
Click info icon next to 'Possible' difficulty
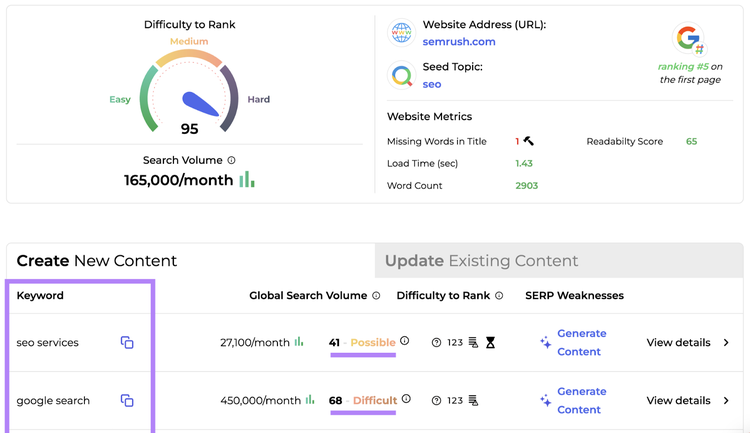coord(405,341)
